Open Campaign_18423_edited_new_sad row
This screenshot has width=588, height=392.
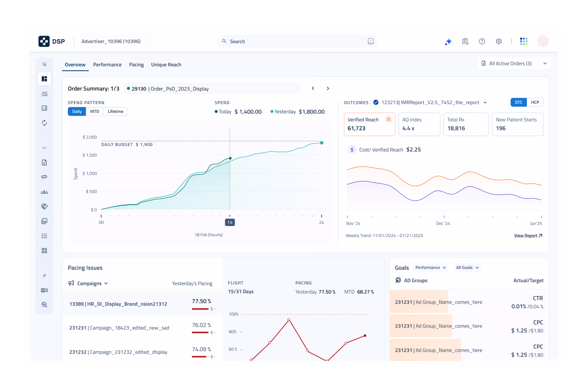click(142, 327)
